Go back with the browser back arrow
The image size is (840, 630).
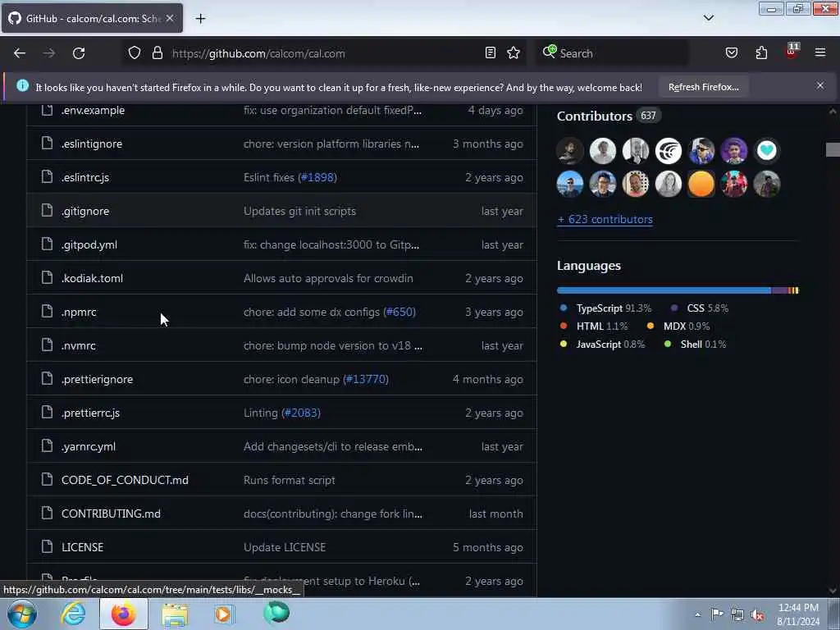[x=20, y=53]
